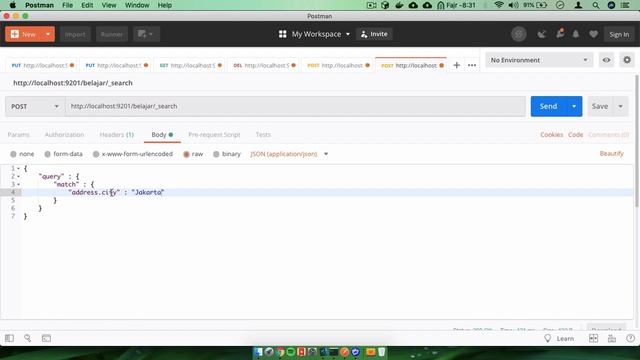
Task: Open the Runner
Action: pos(112,34)
